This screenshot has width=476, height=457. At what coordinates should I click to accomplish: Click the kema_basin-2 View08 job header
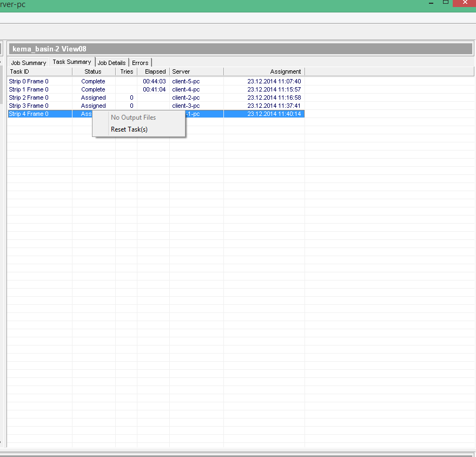pos(240,49)
